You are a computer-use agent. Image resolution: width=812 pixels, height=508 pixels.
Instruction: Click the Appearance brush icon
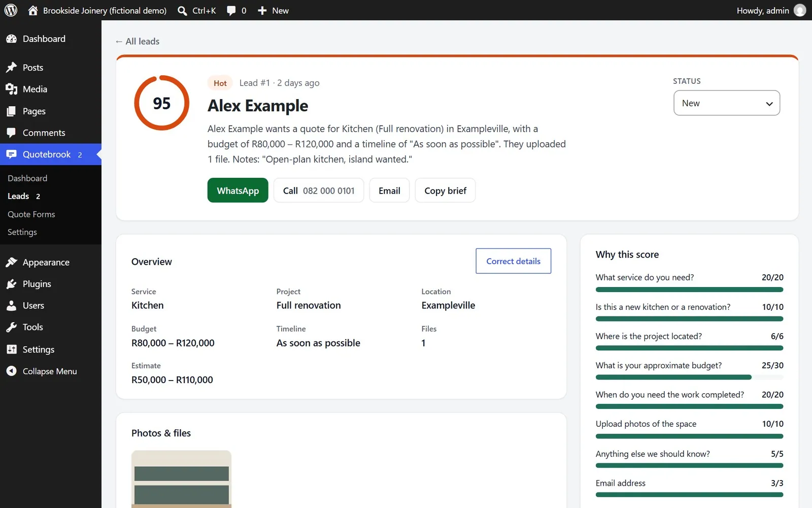[11, 262]
